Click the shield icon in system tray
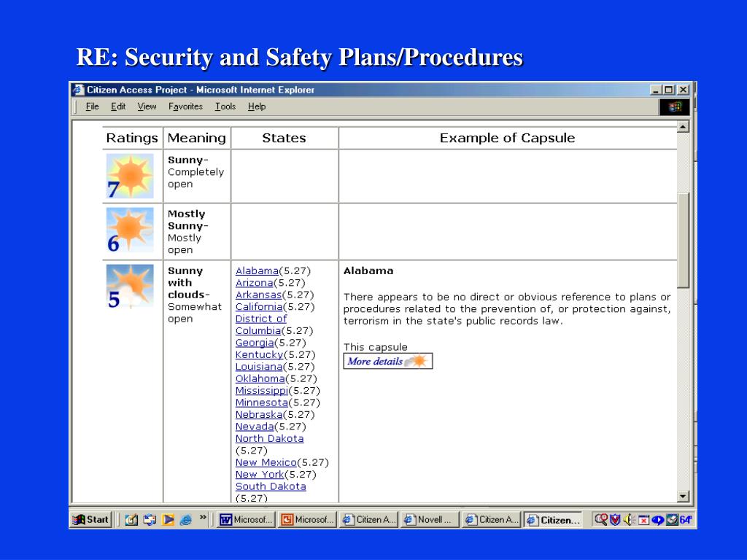This screenshot has width=747, height=560. coord(615,519)
